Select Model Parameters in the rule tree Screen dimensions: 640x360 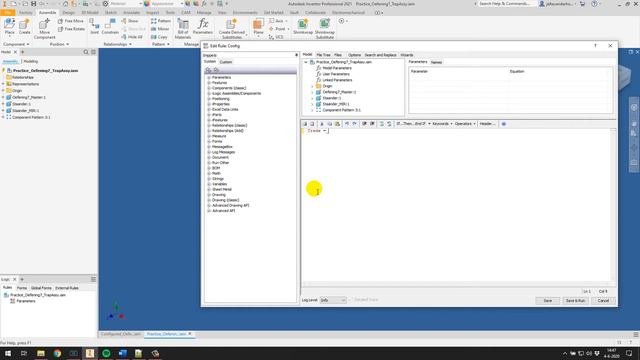coord(337,68)
